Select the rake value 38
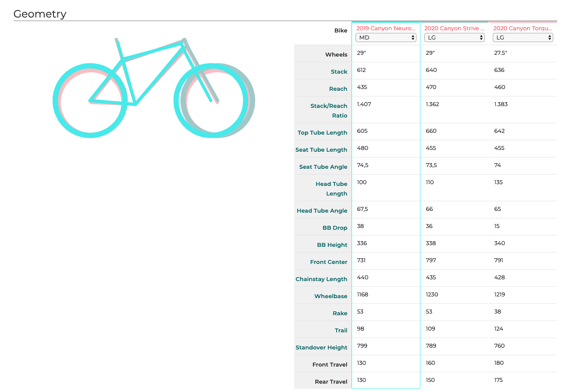The width and height of the screenshot is (569, 392). coord(498,312)
